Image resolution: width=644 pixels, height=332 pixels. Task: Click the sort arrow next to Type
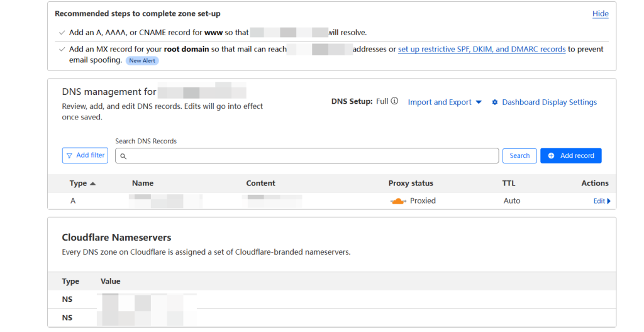[x=93, y=184]
